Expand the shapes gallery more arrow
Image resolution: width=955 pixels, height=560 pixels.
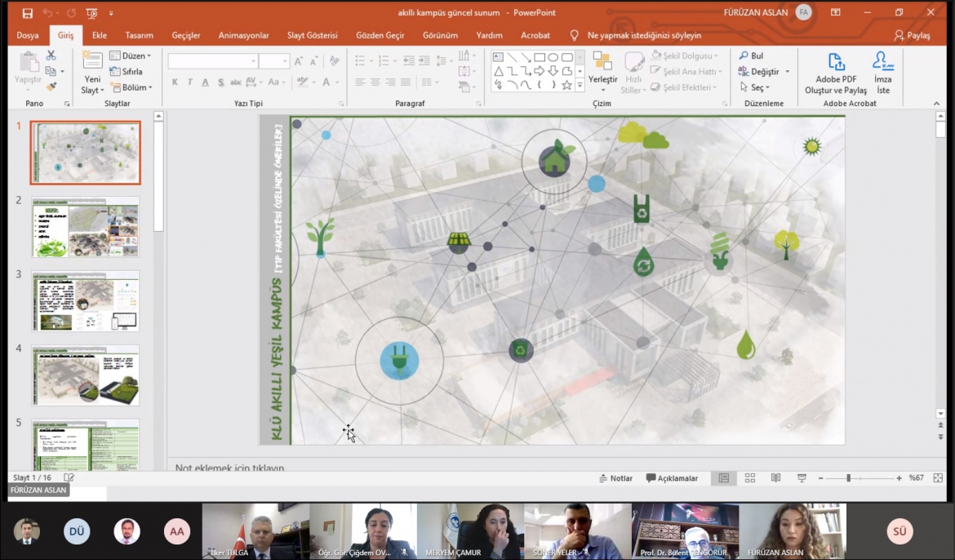pos(580,86)
